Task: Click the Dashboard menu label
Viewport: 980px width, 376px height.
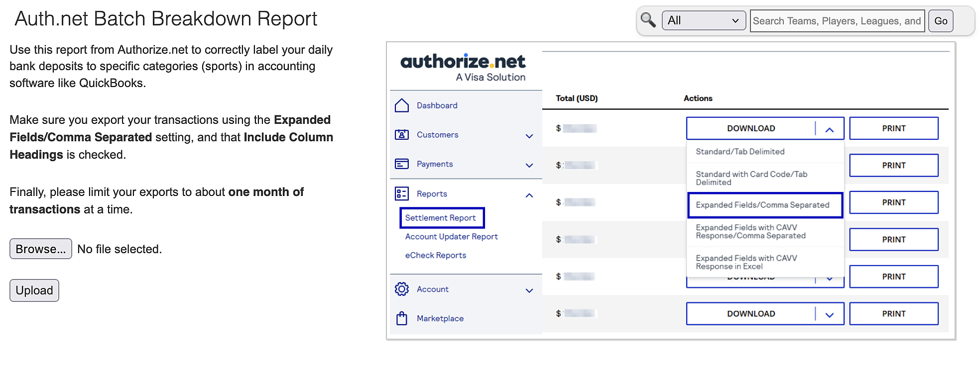Action: pyautogui.click(x=437, y=105)
